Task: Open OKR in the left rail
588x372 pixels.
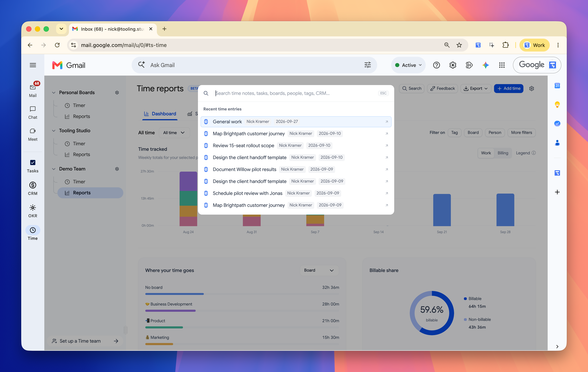Action: click(x=33, y=211)
